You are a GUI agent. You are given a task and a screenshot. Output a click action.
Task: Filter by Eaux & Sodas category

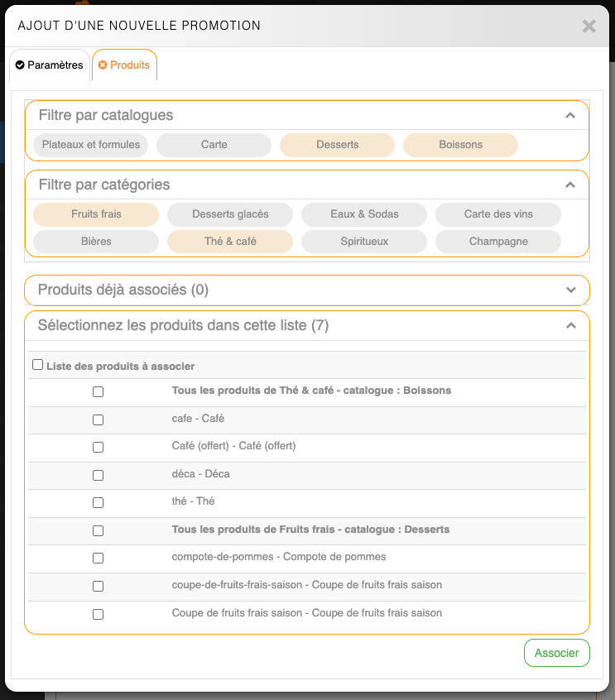[x=364, y=214]
